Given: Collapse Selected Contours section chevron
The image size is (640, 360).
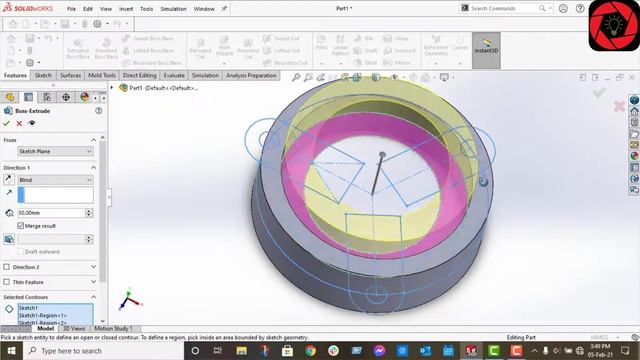Looking at the screenshot, I should tap(93, 297).
